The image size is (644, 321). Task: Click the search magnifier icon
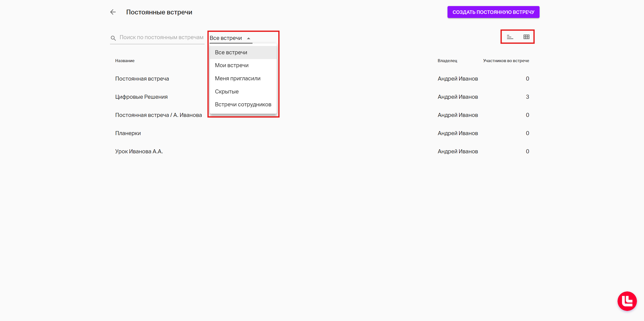(x=113, y=38)
